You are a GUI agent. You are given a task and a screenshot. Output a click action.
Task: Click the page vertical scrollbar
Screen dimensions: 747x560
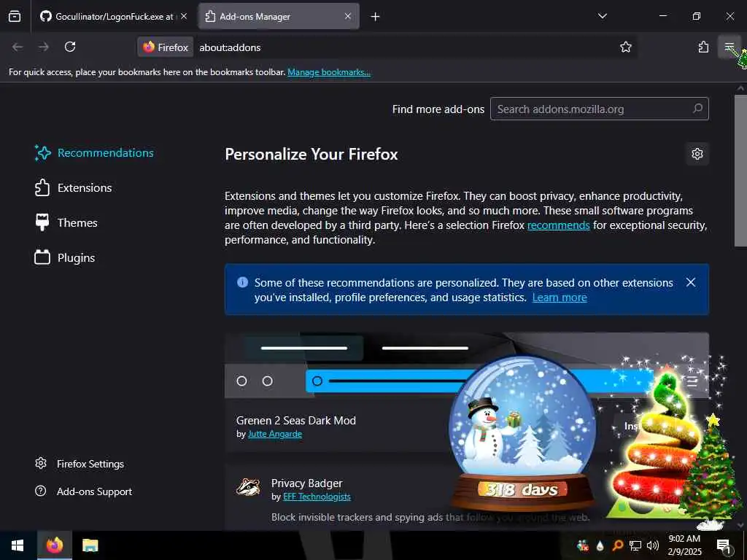click(x=740, y=171)
